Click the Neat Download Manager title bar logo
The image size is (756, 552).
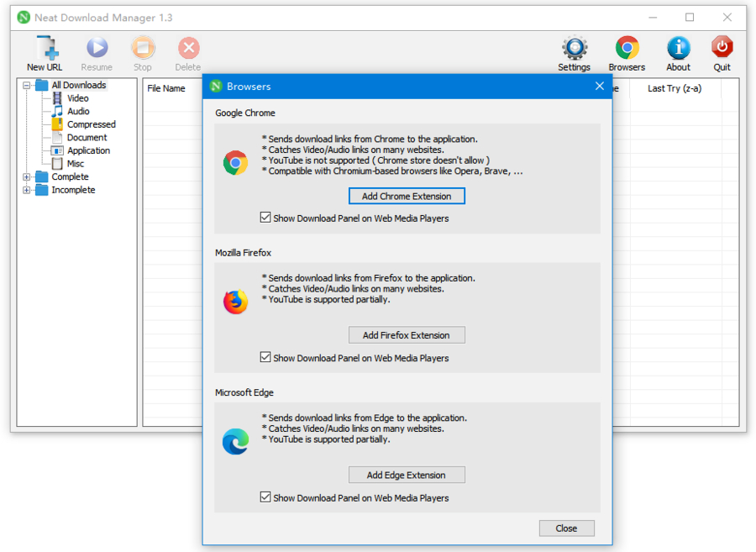[x=24, y=18]
